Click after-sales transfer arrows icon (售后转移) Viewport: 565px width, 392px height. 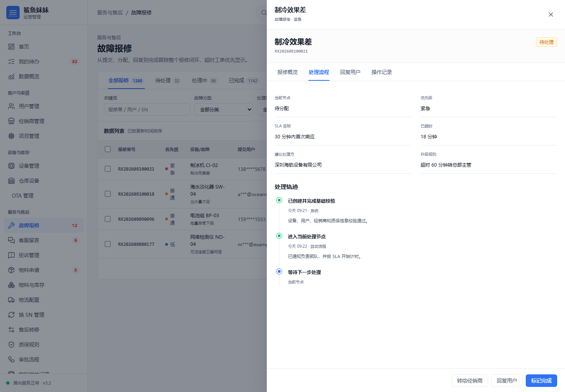click(x=11, y=330)
